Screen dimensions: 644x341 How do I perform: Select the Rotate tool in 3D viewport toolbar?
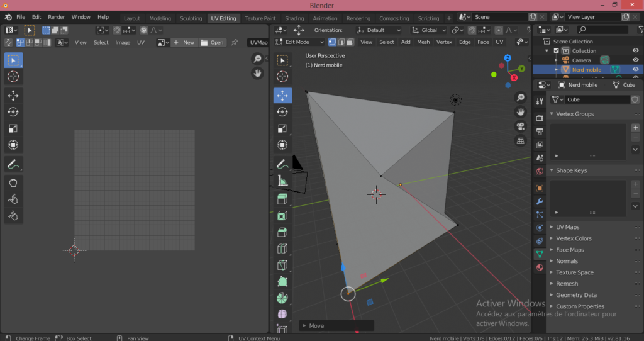pyautogui.click(x=282, y=112)
